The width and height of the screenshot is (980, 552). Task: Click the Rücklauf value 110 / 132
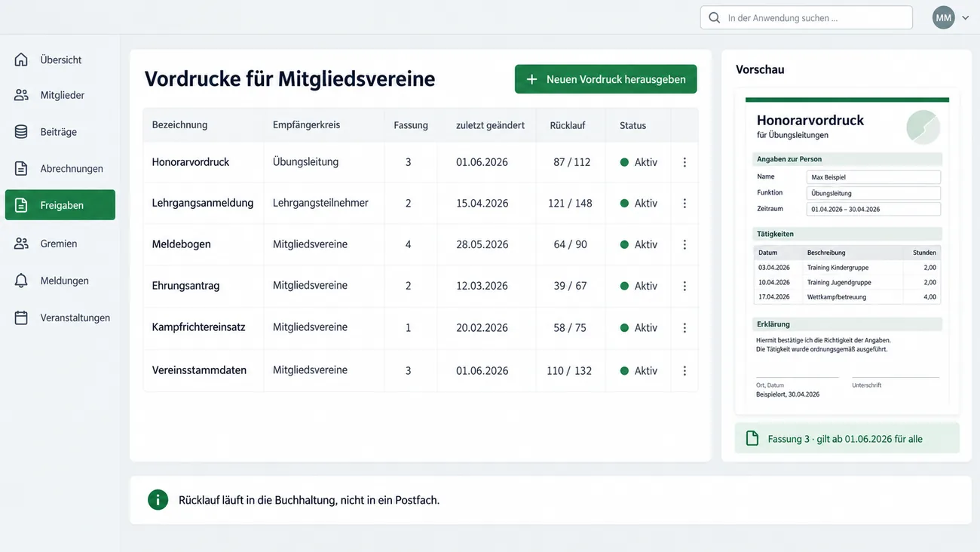[569, 371]
